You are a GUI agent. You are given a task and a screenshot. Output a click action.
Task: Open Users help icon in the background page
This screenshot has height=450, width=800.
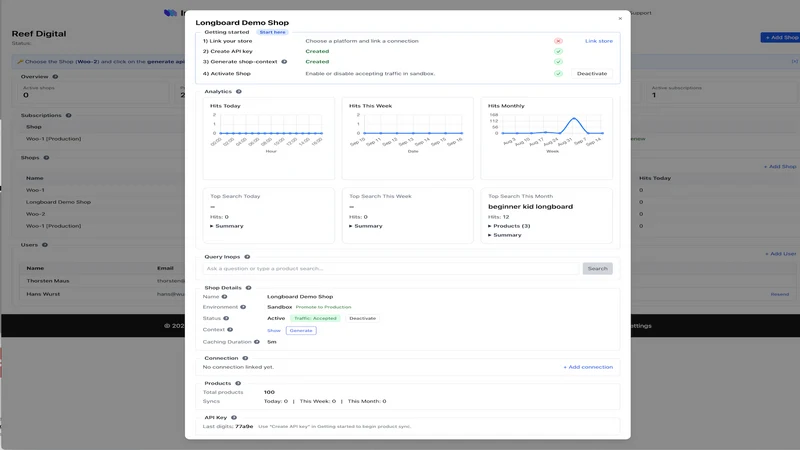point(45,245)
